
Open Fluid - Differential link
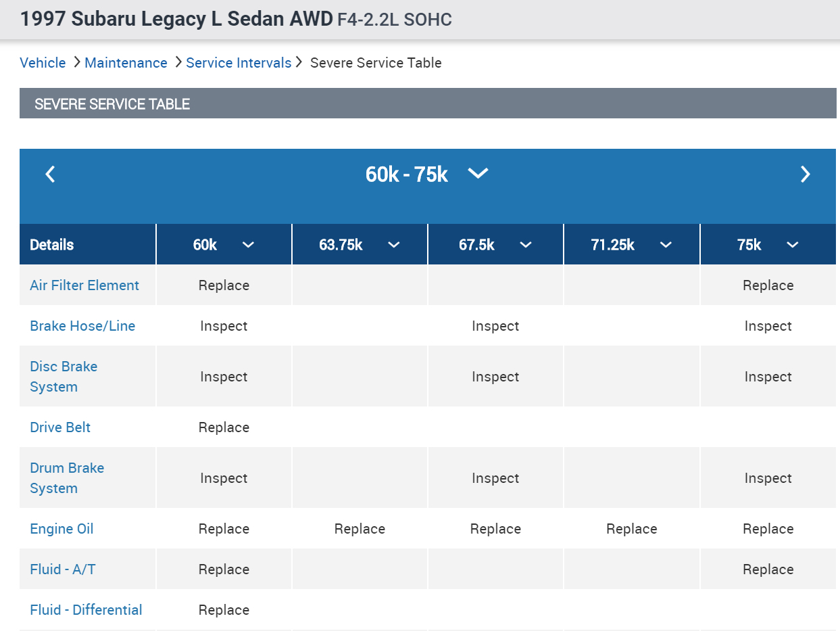[x=86, y=610]
